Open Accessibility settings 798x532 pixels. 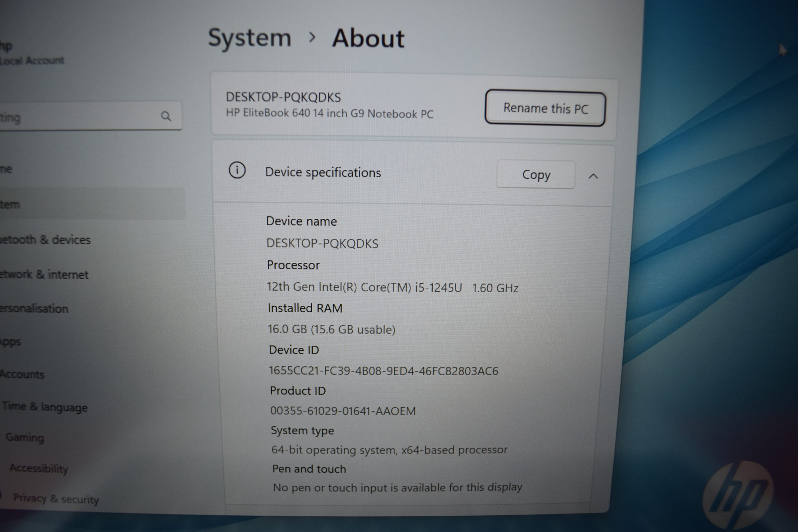[x=39, y=468]
